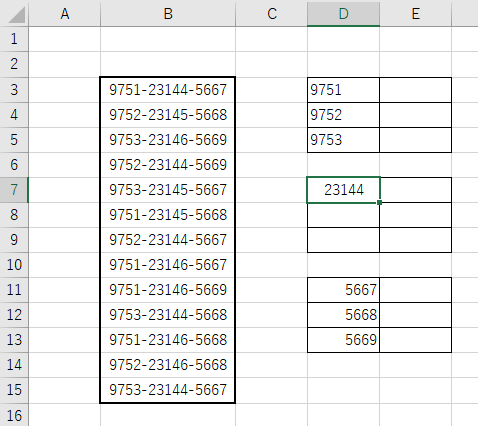478x426 pixels.
Task: Select column A header
Action: pos(65,14)
